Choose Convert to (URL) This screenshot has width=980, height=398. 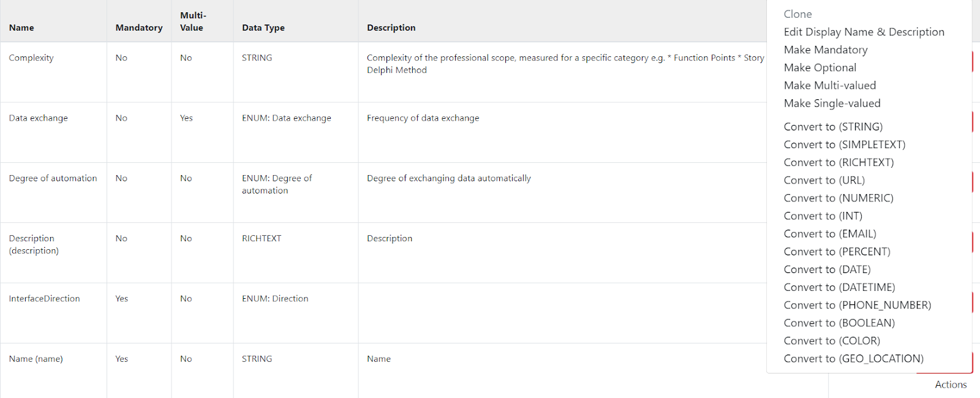[824, 180]
